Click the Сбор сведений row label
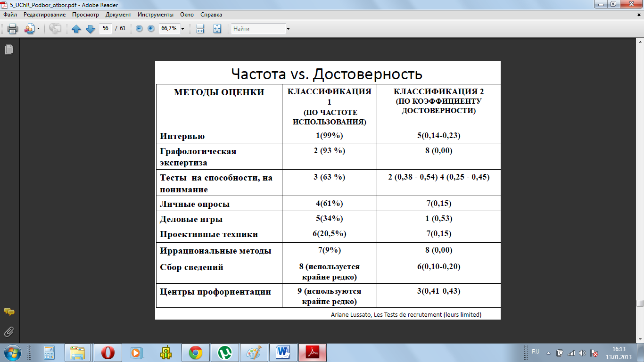 pyautogui.click(x=191, y=267)
